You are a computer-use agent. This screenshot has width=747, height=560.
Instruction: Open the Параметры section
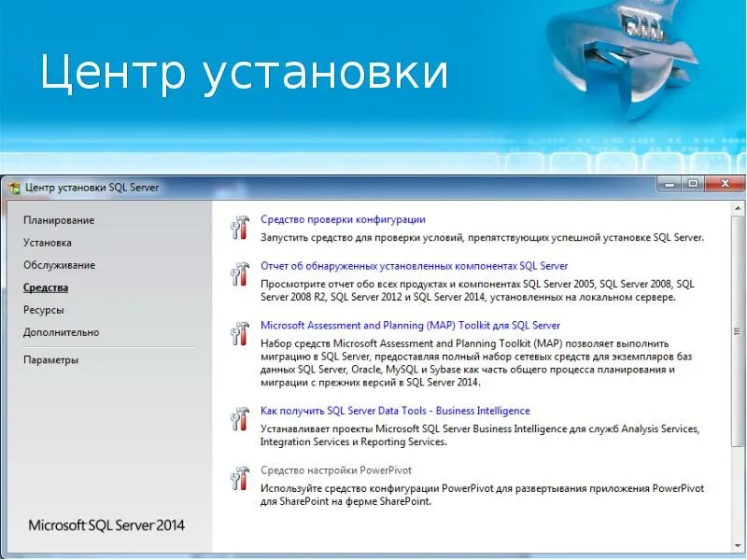(50, 360)
